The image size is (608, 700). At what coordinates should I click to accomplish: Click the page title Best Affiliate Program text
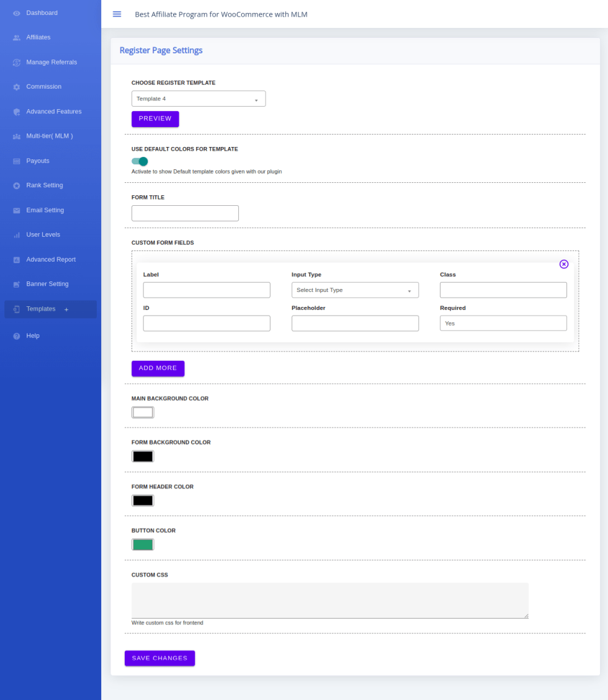point(221,14)
